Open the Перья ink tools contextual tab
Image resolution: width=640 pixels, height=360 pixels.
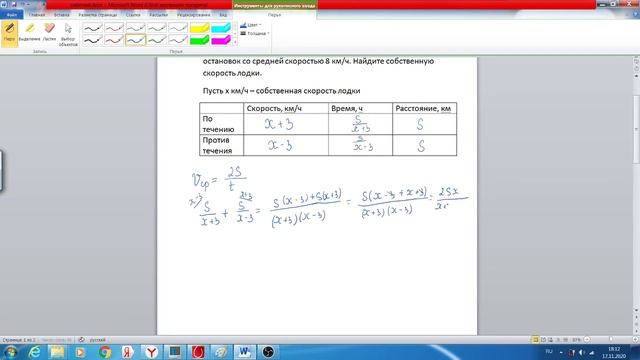274,15
